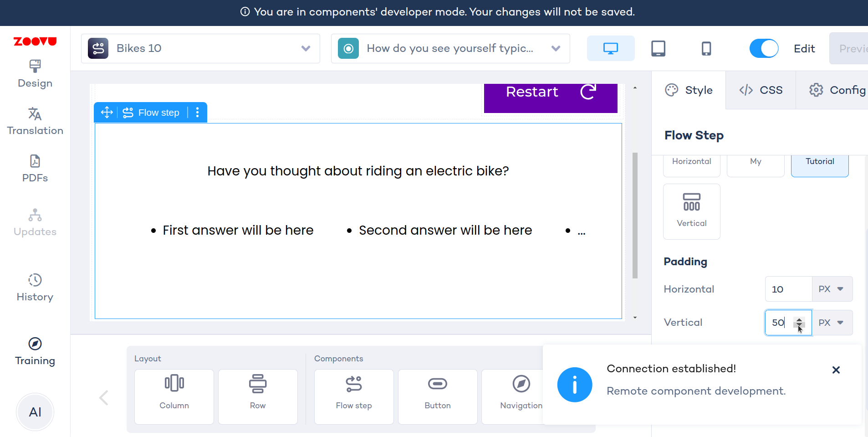This screenshot has height=437, width=868.
Task: Change Horizontal padding PX unit dropdown
Action: 832,289
